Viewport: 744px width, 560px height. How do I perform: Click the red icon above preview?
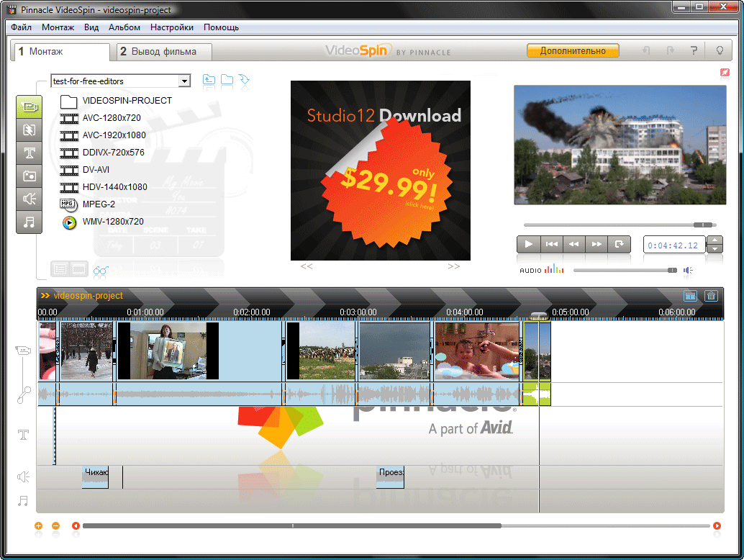click(x=725, y=72)
